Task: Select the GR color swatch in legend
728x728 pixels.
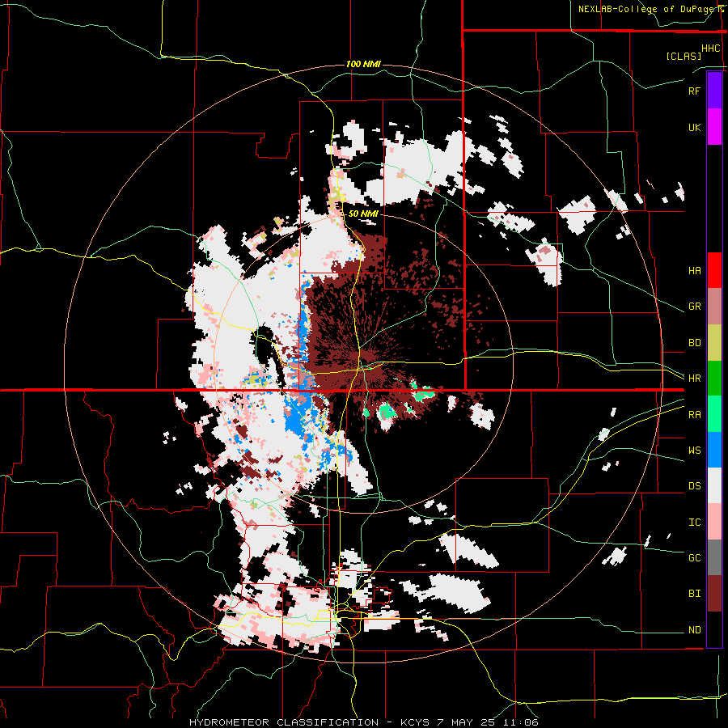Action: coord(714,307)
